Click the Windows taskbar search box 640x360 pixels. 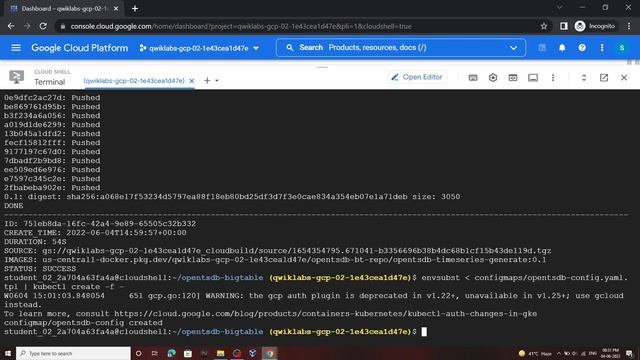73,353
